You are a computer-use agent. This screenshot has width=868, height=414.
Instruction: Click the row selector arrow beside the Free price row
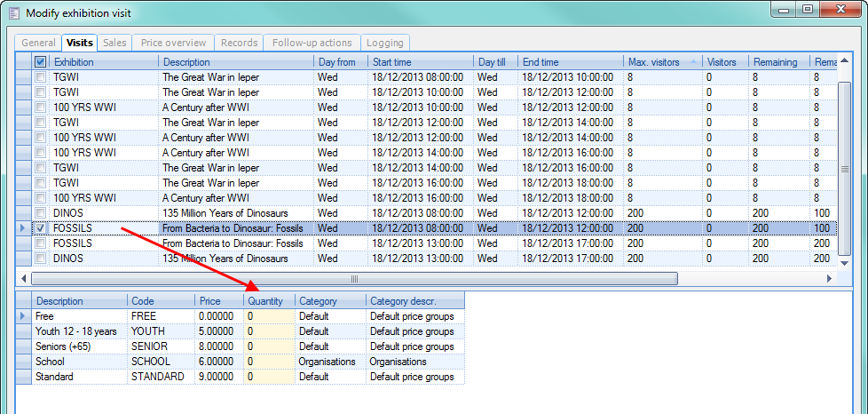point(23,315)
